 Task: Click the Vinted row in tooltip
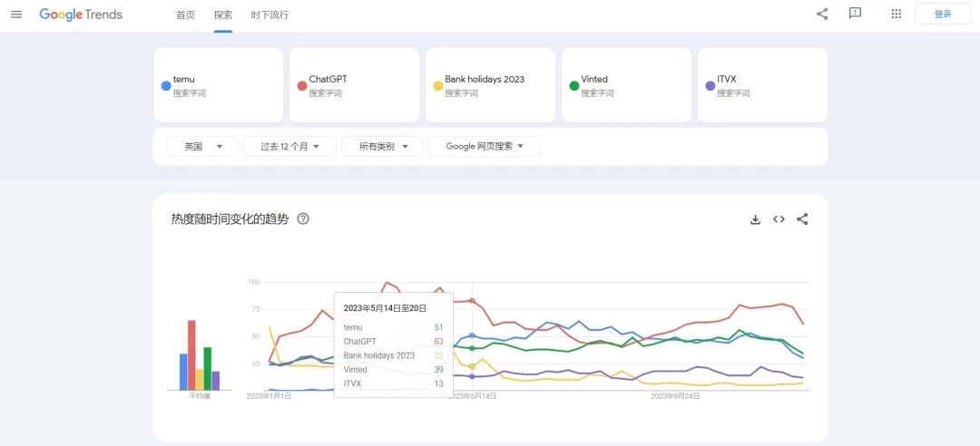[394, 370]
